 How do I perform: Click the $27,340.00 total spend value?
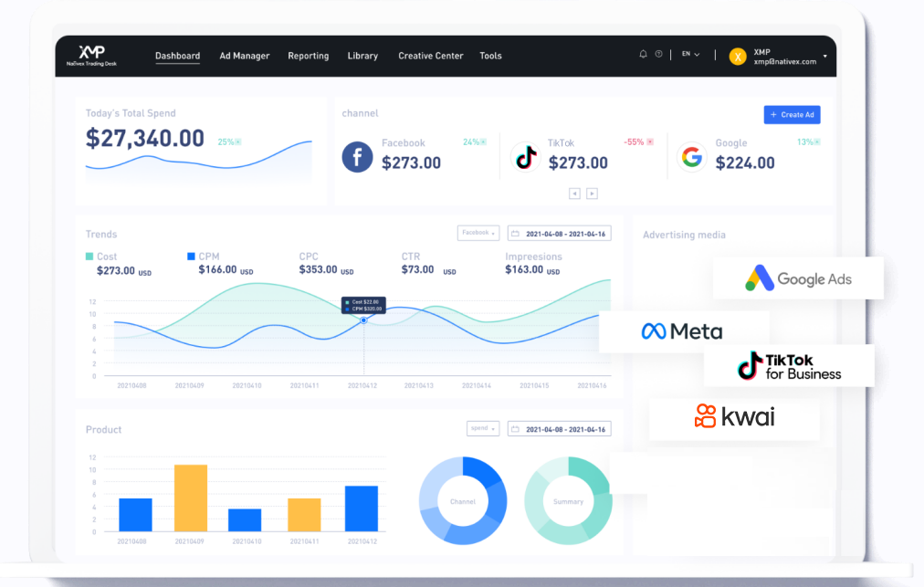(x=145, y=139)
